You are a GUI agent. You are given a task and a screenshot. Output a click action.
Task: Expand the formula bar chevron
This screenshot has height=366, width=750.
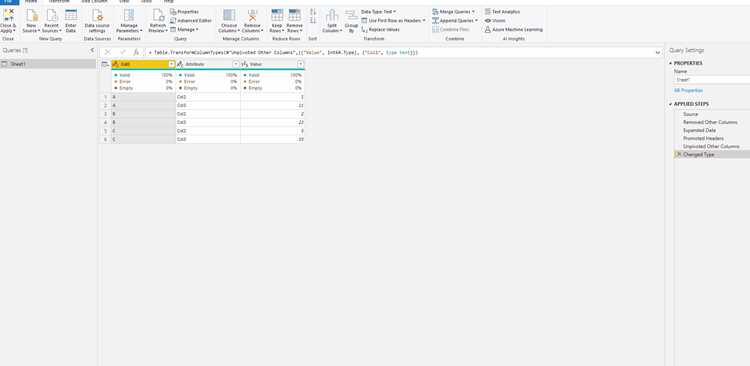click(658, 52)
